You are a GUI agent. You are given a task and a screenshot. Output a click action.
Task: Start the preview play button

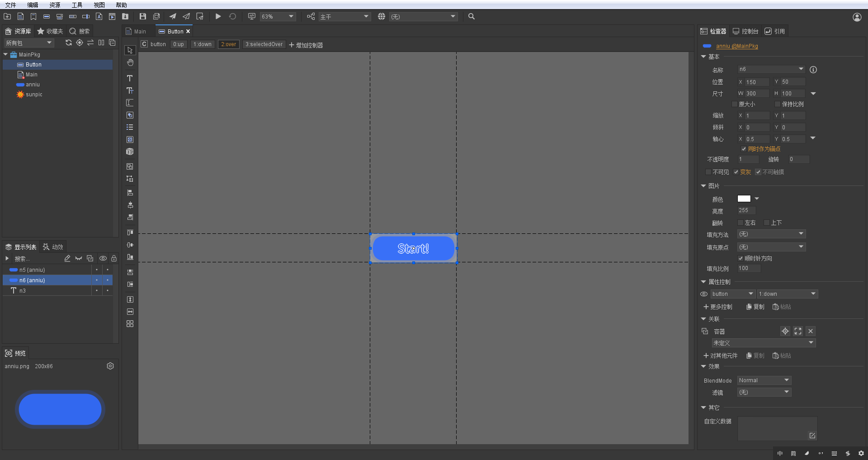[x=218, y=16]
